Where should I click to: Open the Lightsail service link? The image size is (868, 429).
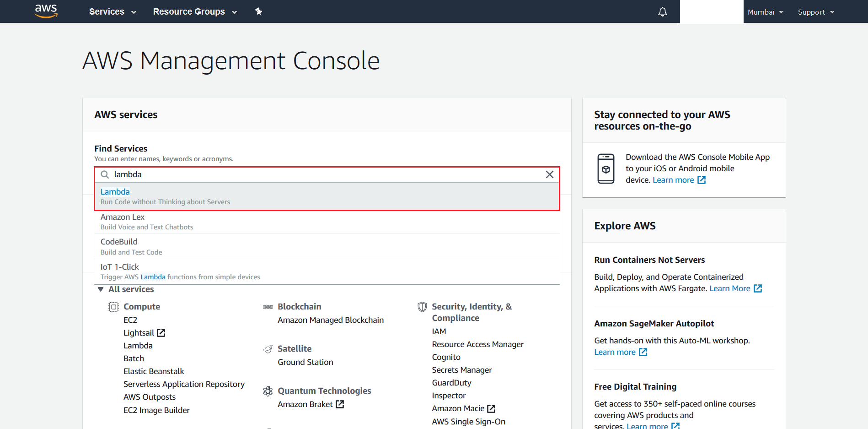(139, 333)
